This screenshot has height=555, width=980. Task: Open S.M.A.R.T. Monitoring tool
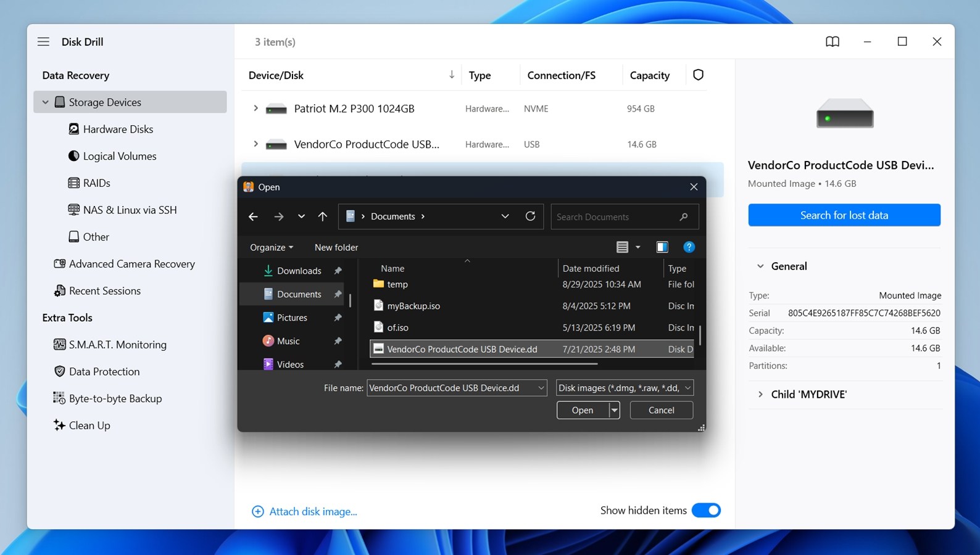pyautogui.click(x=117, y=345)
